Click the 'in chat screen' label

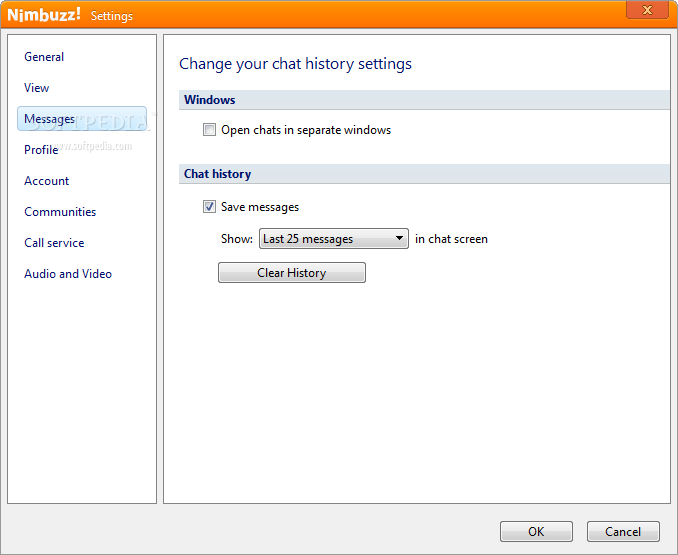click(x=451, y=239)
